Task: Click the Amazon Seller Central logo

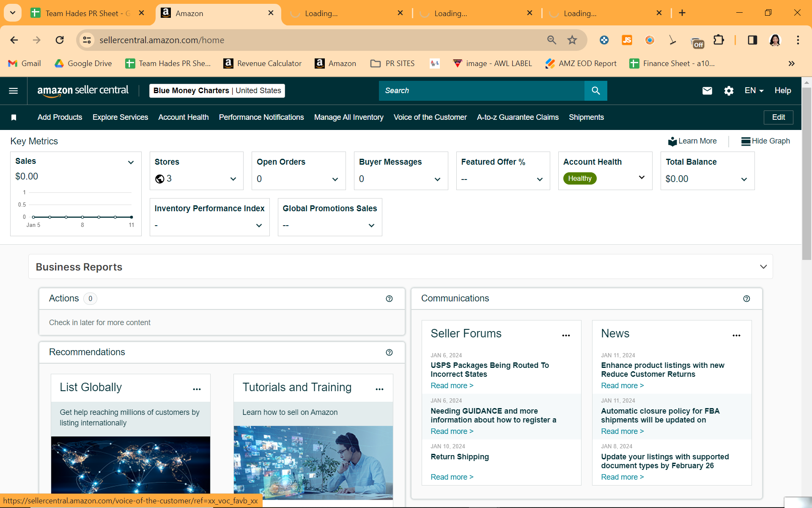Action: coord(83,91)
